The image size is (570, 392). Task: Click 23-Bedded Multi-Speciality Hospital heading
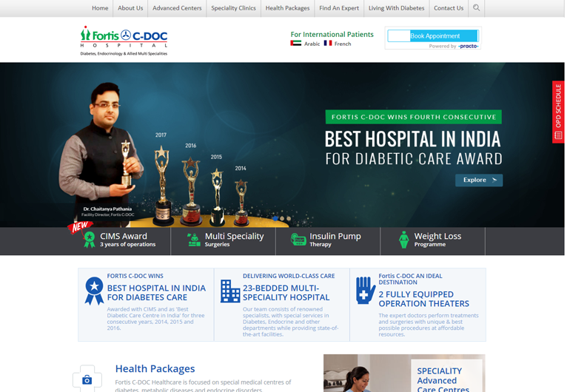[286, 293]
